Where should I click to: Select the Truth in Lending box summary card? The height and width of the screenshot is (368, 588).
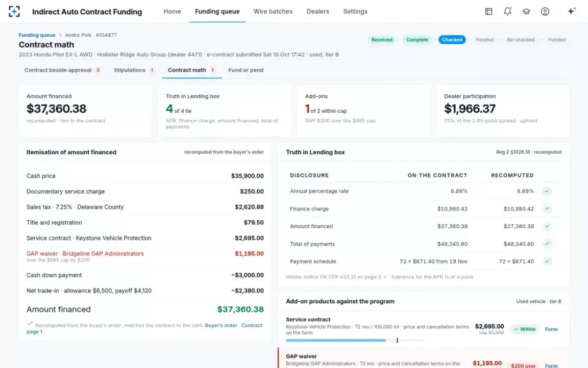[x=224, y=110]
